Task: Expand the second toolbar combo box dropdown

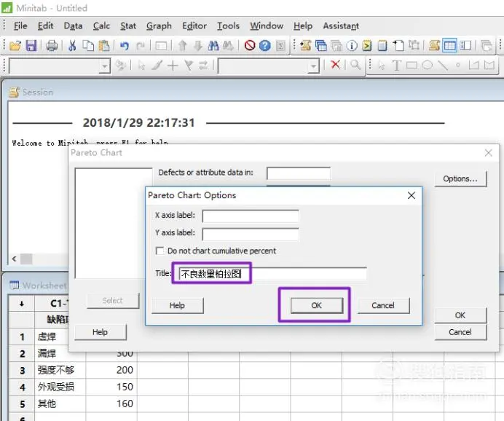Action: click(313, 66)
